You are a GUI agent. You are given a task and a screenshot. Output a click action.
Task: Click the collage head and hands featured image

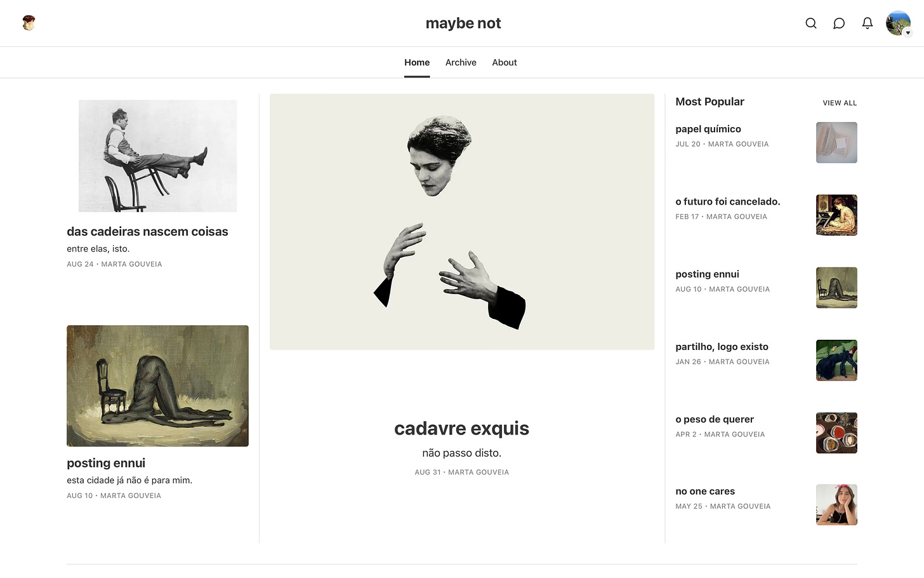click(x=462, y=222)
